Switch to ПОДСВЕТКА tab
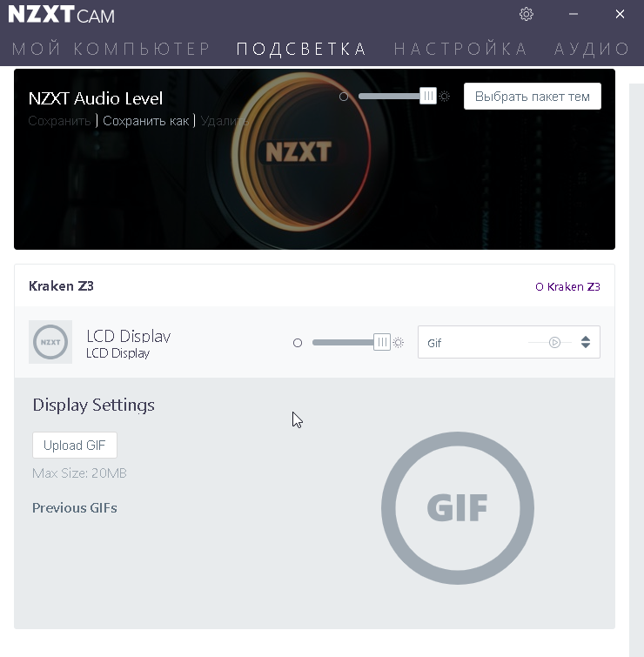644x657 pixels. coord(301,49)
